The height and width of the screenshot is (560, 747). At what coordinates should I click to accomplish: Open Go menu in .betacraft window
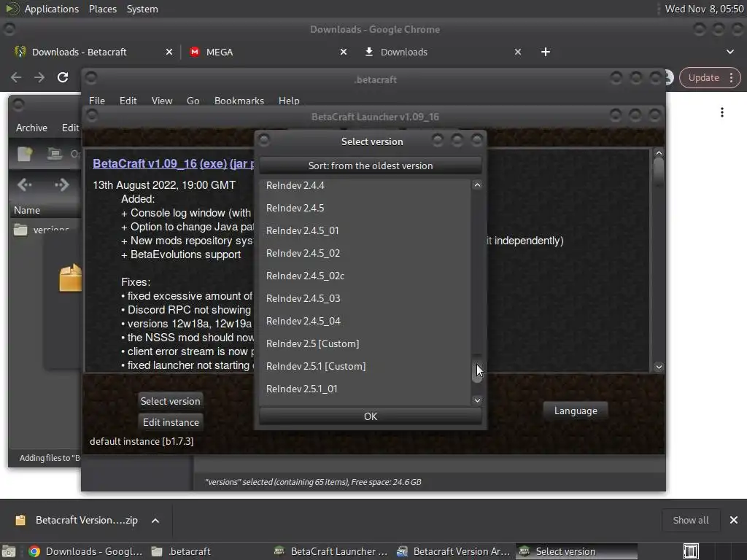193,101
